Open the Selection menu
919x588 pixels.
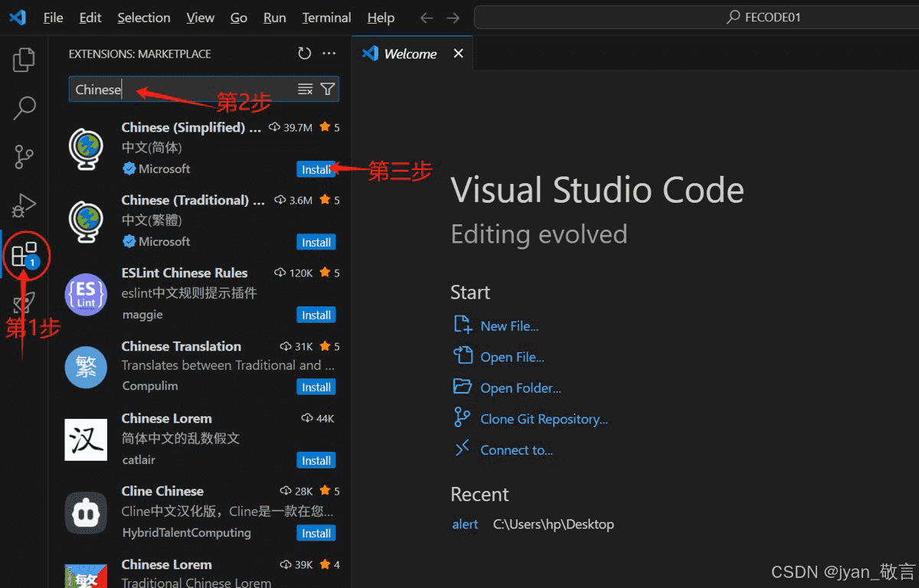click(144, 18)
